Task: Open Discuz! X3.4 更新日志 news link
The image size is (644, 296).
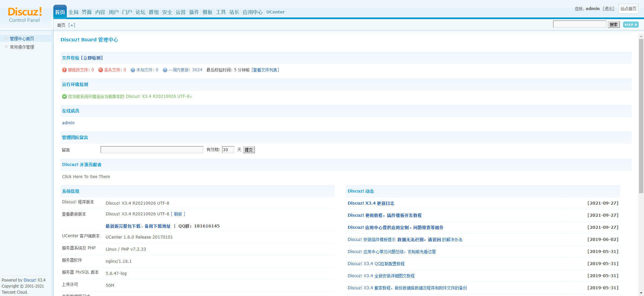Action: coord(371,203)
